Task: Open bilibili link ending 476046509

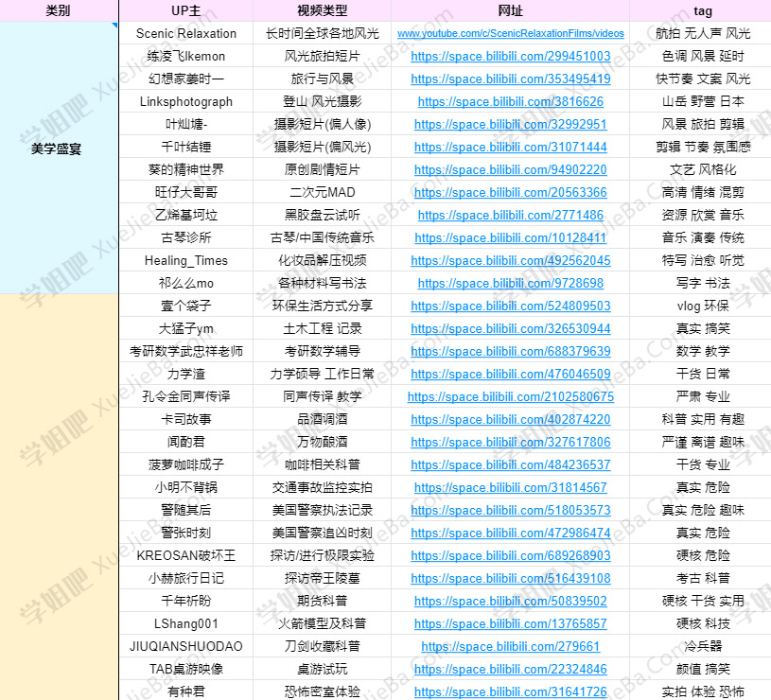Action: coord(511,374)
